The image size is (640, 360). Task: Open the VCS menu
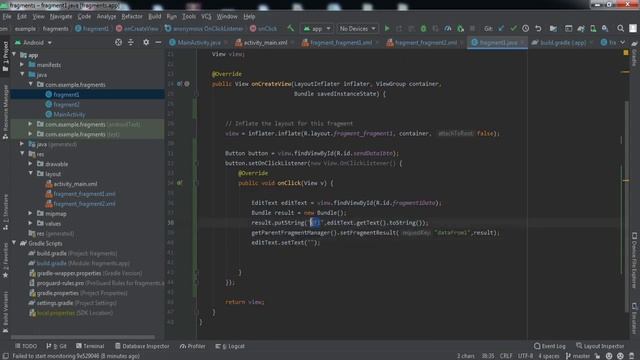point(206,16)
